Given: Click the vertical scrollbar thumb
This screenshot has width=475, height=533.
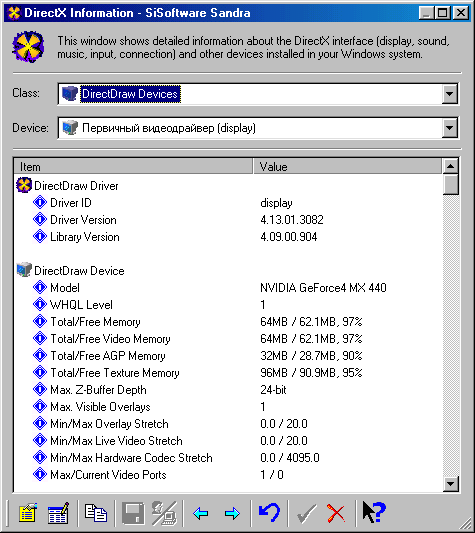Looking at the screenshot, I should (x=451, y=184).
